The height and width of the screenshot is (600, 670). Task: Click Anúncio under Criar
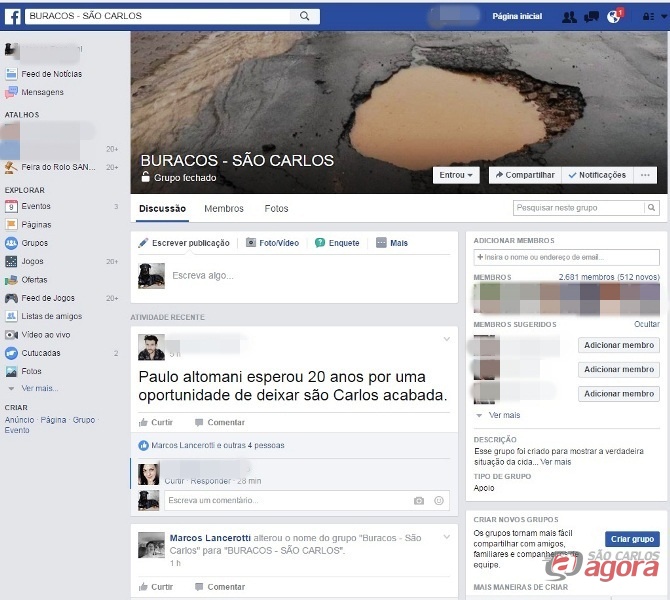(19, 420)
